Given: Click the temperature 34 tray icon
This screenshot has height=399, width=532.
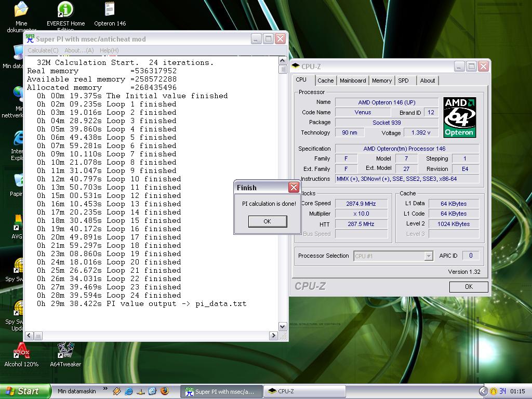Looking at the screenshot, I should [502, 391].
